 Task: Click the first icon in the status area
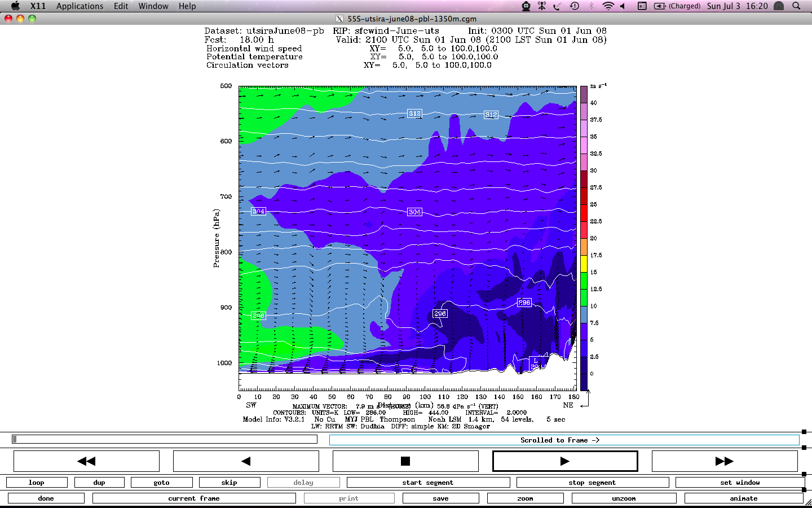(x=526, y=6)
